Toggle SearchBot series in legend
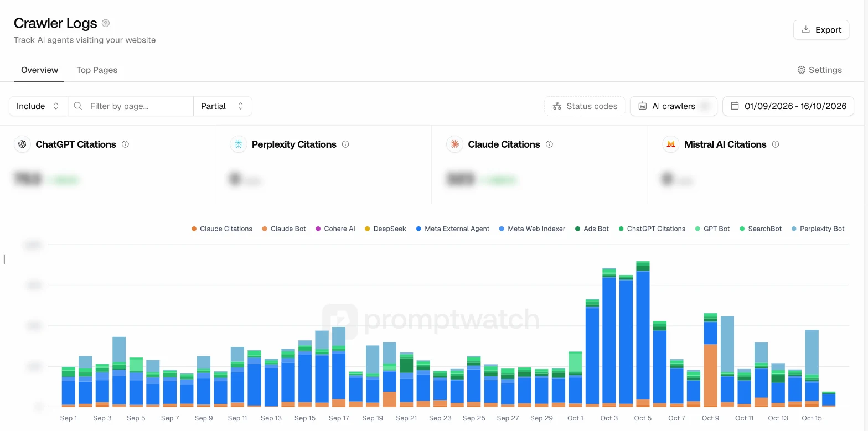The height and width of the screenshot is (431, 868). coord(761,229)
